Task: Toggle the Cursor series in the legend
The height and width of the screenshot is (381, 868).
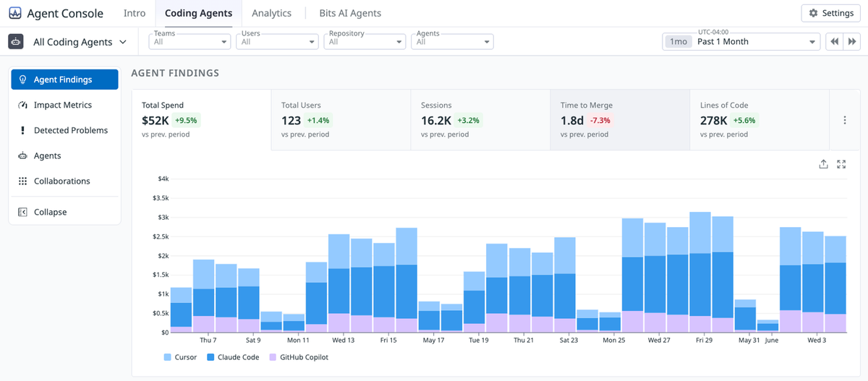Action: tap(180, 357)
